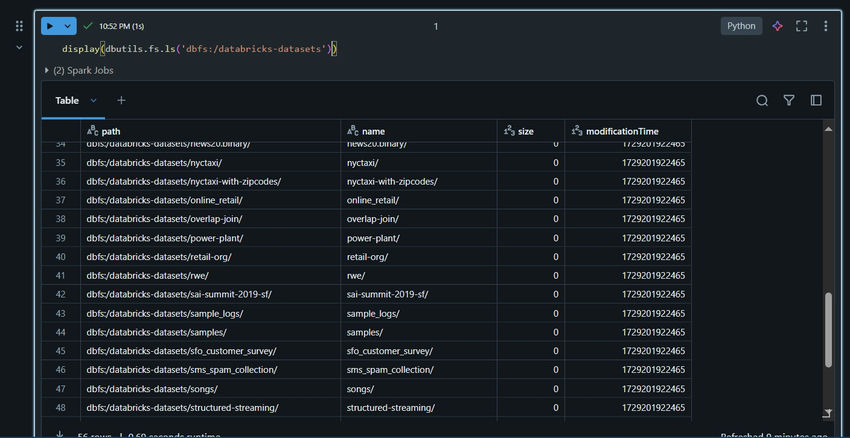Click name string type icon
This screenshot has width=850, height=438.
(353, 131)
